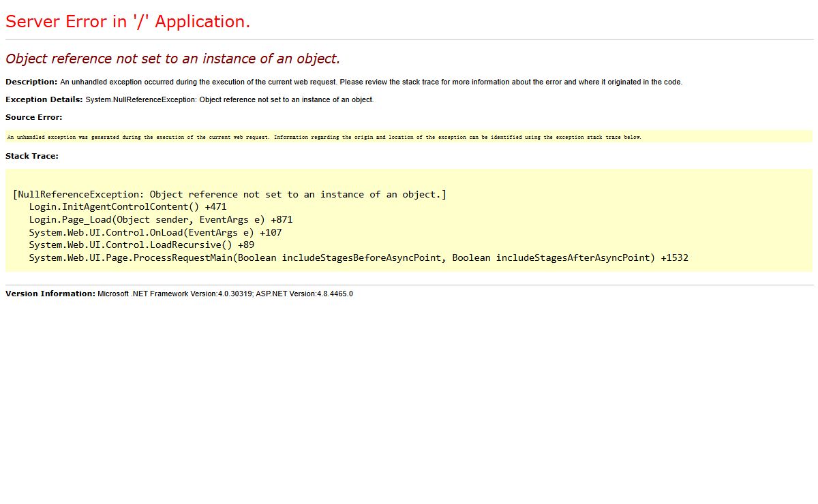Click the "Login.Page_Load(Object sender, EventArgs e) +871" line
The height and width of the screenshot is (504, 818).
point(161,220)
